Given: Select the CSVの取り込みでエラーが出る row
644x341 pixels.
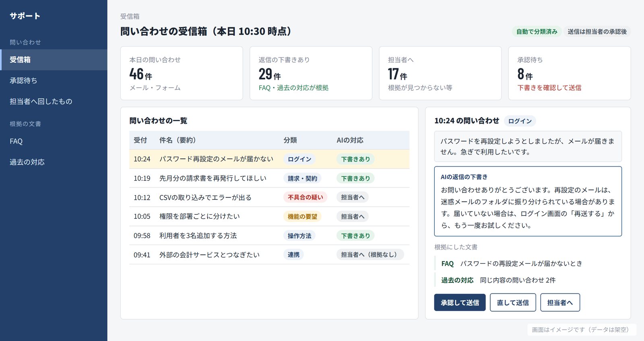Looking at the screenshot, I should click(x=269, y=197).
